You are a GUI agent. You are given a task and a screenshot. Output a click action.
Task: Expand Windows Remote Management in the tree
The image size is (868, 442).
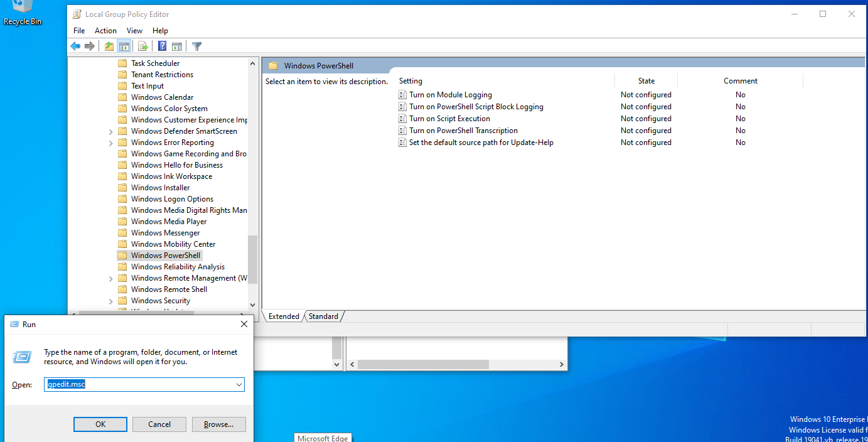pyautogui.click(x=110, y=278)
